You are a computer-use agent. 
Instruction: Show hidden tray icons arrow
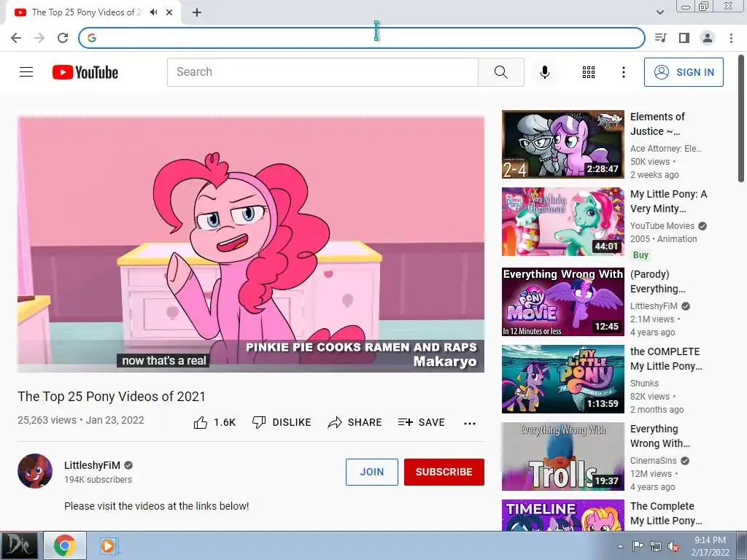pyautogui.click(x=620, y=546)
